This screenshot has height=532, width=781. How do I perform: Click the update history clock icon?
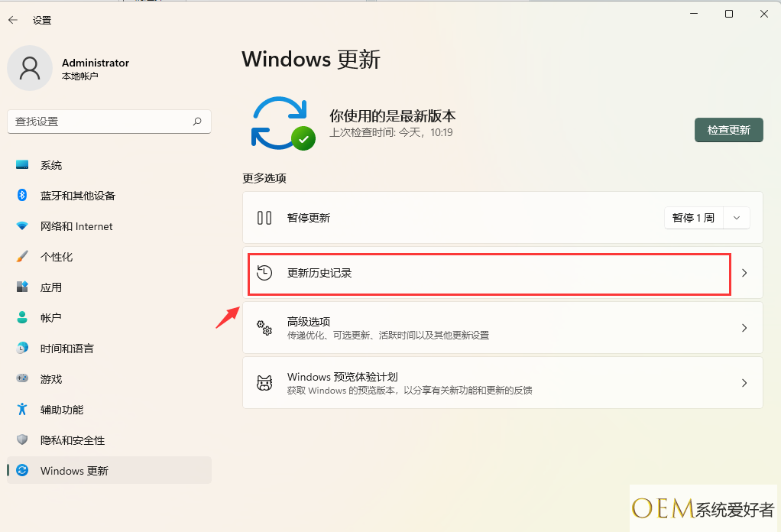(x=264, y=273)
